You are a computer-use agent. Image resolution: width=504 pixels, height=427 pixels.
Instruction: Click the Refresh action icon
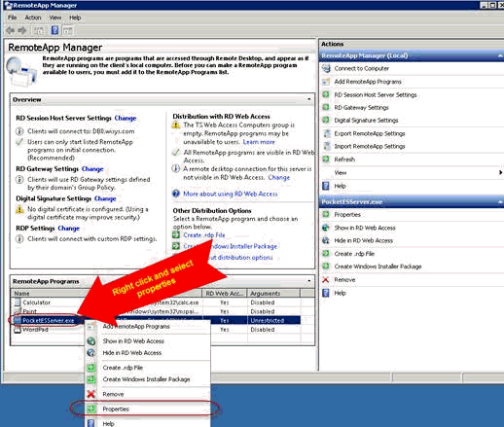(x=326, y=160)
